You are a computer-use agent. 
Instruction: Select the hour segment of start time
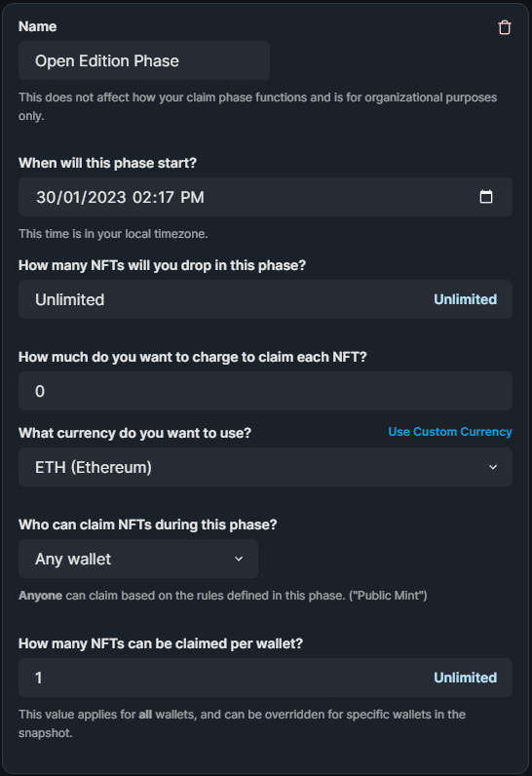coord(140,198)
